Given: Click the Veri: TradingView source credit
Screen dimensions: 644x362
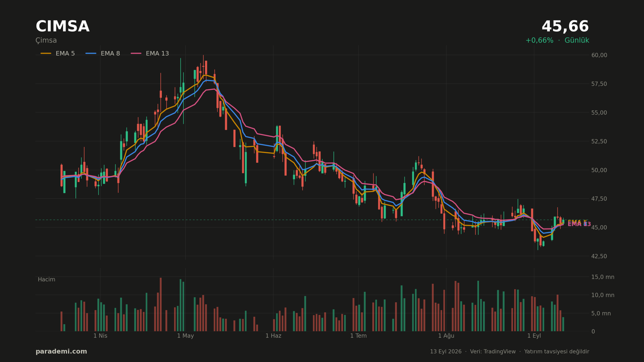Looking at the screenshot, I should click(x=493, y=352).
